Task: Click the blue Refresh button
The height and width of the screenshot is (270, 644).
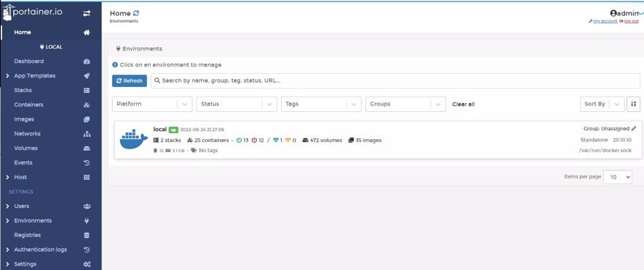Action: pyautogui.click(x=130, y=81)
